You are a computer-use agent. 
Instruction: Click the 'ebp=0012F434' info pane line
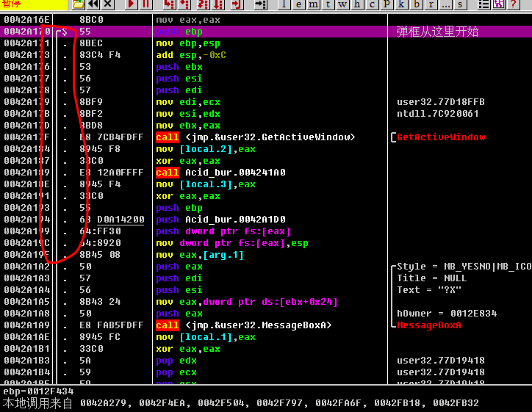(x=38, y=391)
